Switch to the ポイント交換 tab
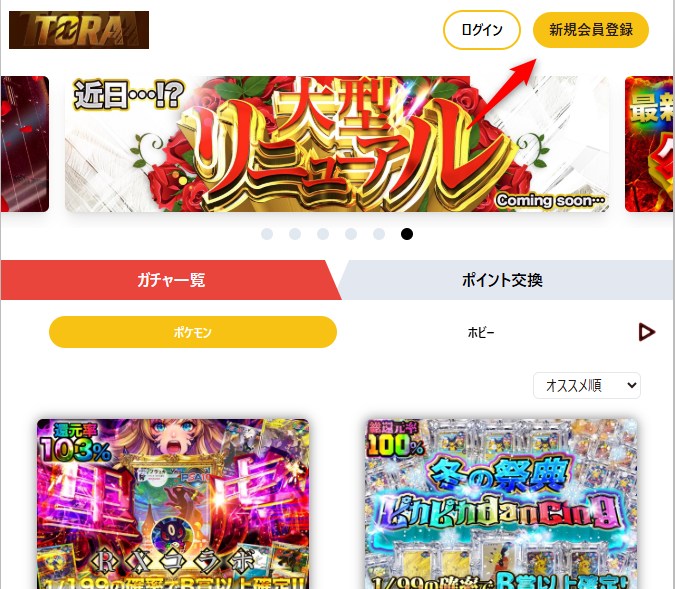Screen dimensions: 675x589 pos(502,280)
